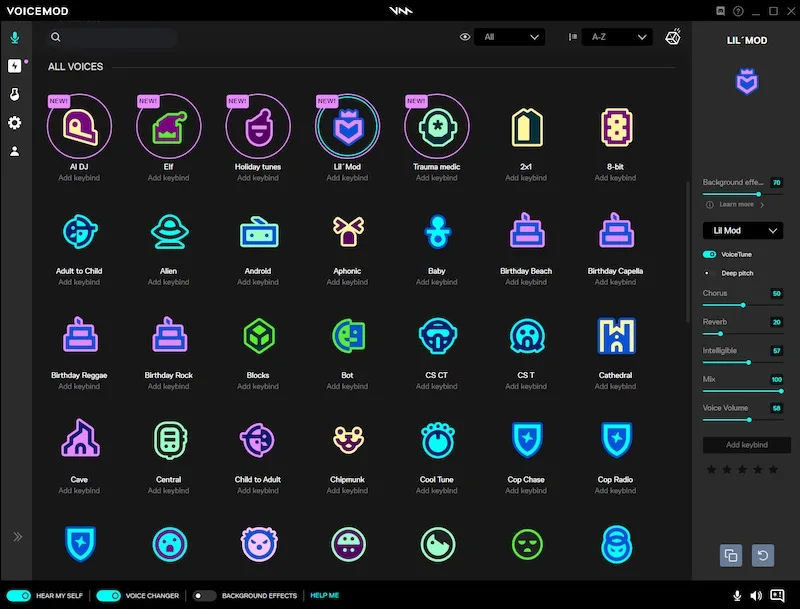Select the Cathedral voice icon
Screen dimensions: 800x609
point(615,336)
